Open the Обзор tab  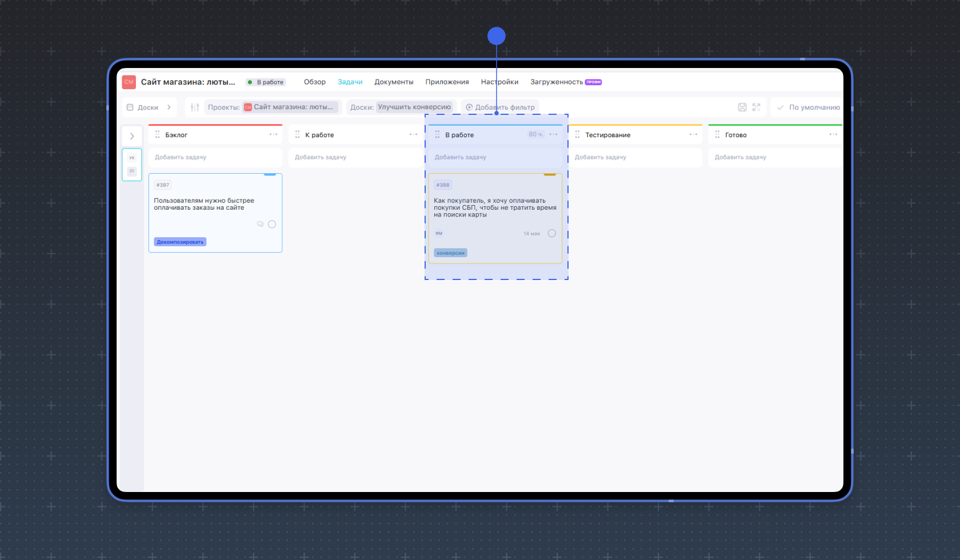315,82
